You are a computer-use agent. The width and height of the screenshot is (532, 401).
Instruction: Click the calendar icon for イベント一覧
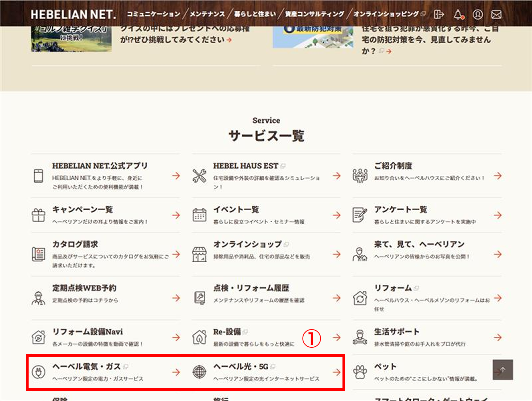pos(199,215)
